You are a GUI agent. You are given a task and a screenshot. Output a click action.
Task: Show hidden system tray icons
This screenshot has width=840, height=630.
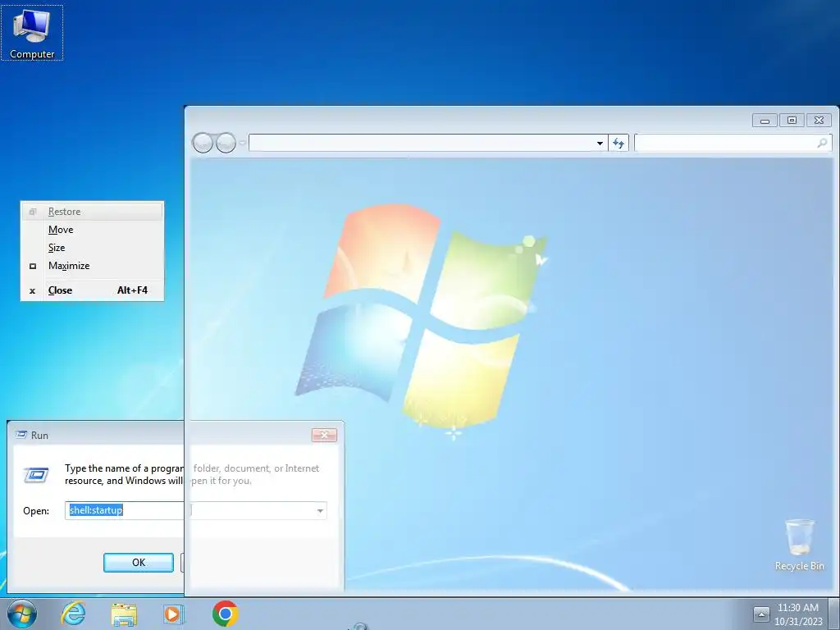(761, 614)
